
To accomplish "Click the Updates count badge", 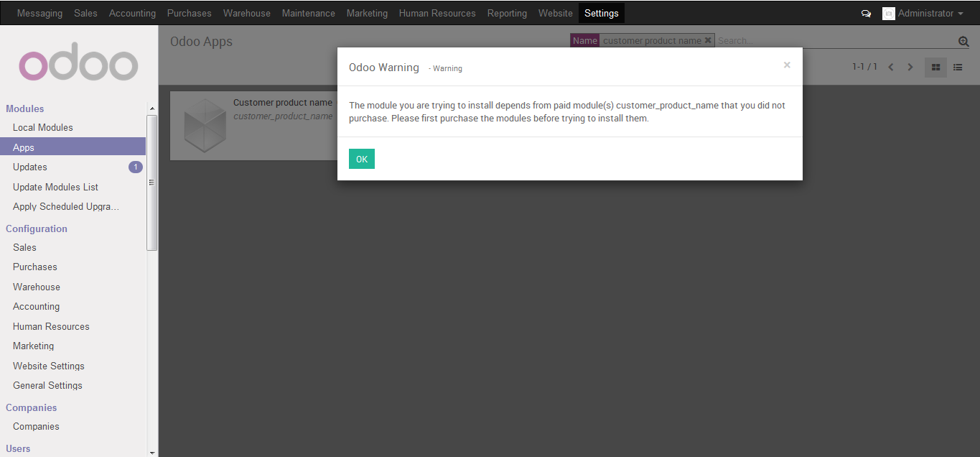I will pos(136,167).
